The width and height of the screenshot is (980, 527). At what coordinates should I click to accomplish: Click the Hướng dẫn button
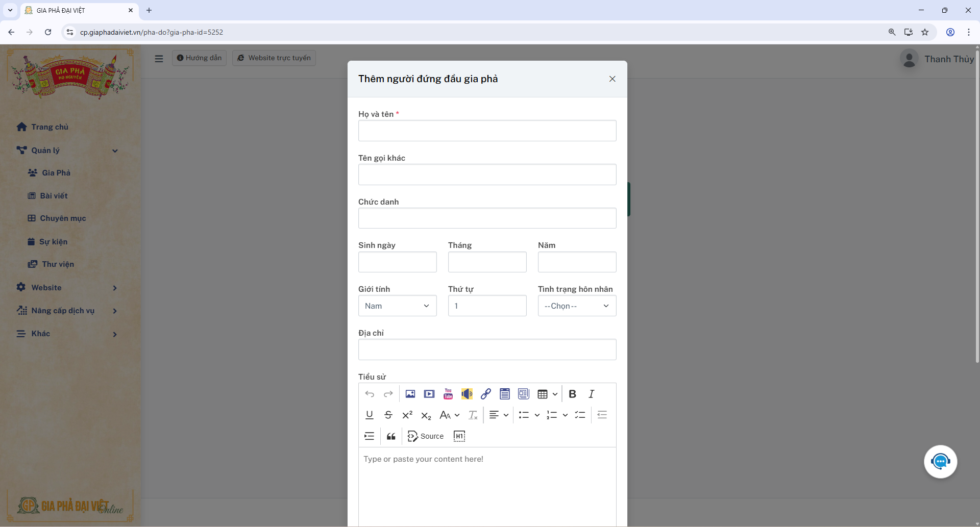pos(199,58)
